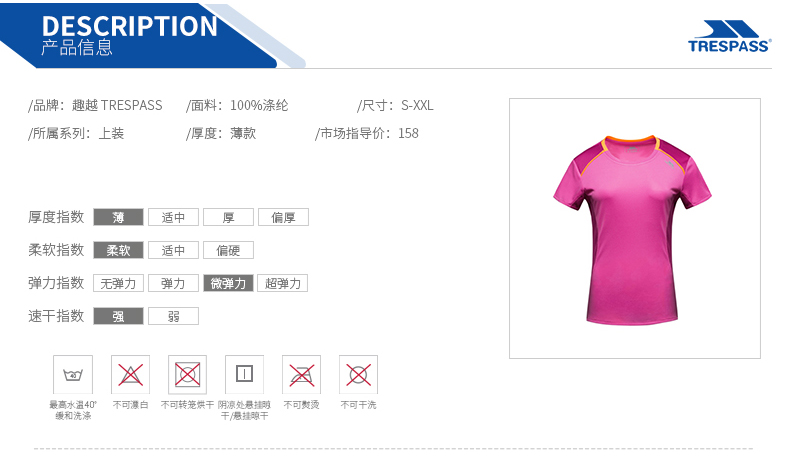790x460 pixels.
Task: Open the pink t-shirt product image
Action: click(634, 228)
